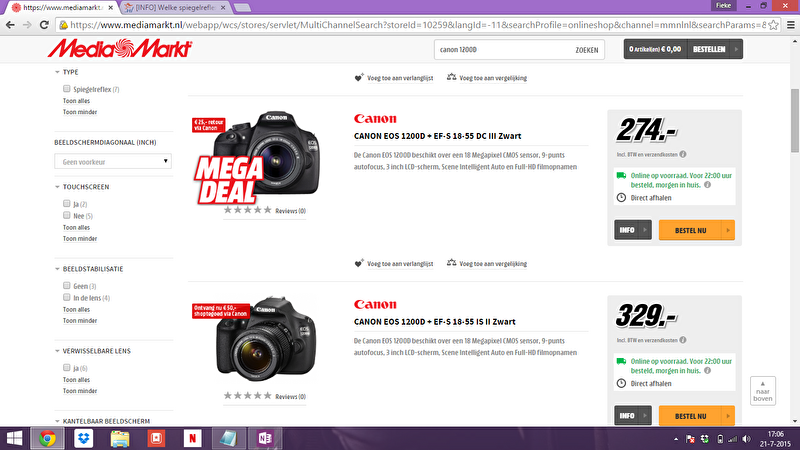Go to MediaMarkt homepage via logo
The height and width of the screenshot is (450, 800).
[120, 49]
